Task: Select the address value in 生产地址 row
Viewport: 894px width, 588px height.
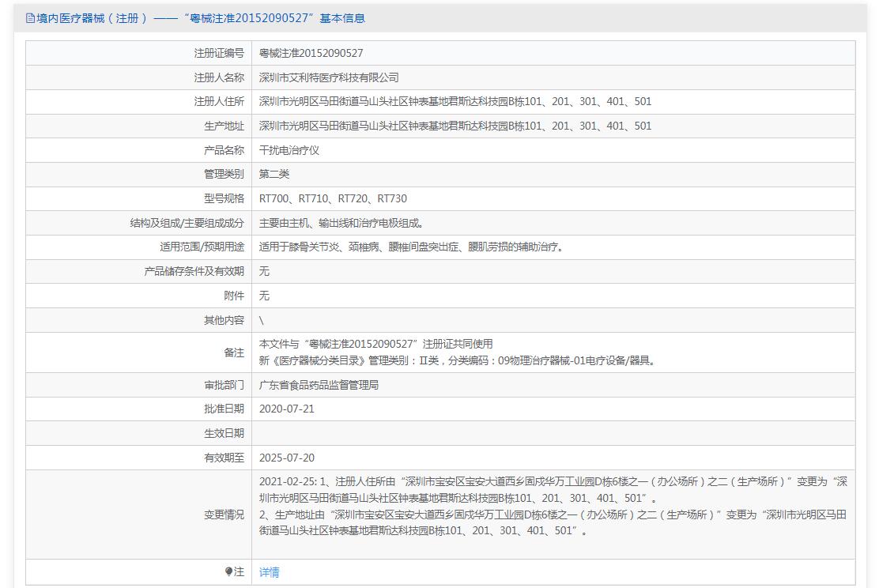Action: (x=455, y=126)
